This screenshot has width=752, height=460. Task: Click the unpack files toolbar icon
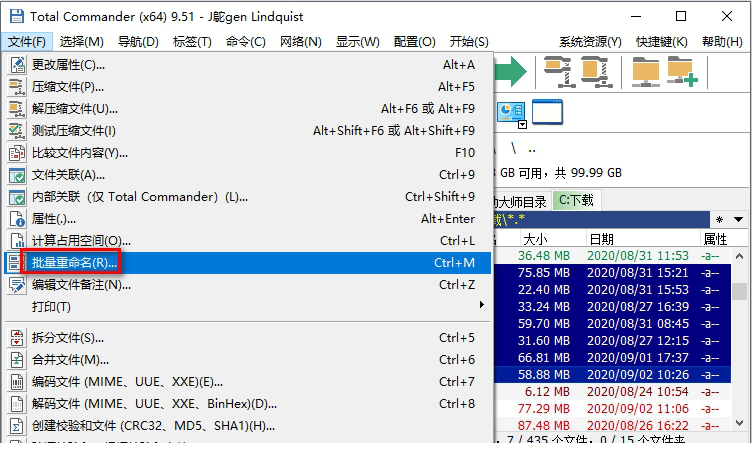pyautogui.click(x=596, y=72)
